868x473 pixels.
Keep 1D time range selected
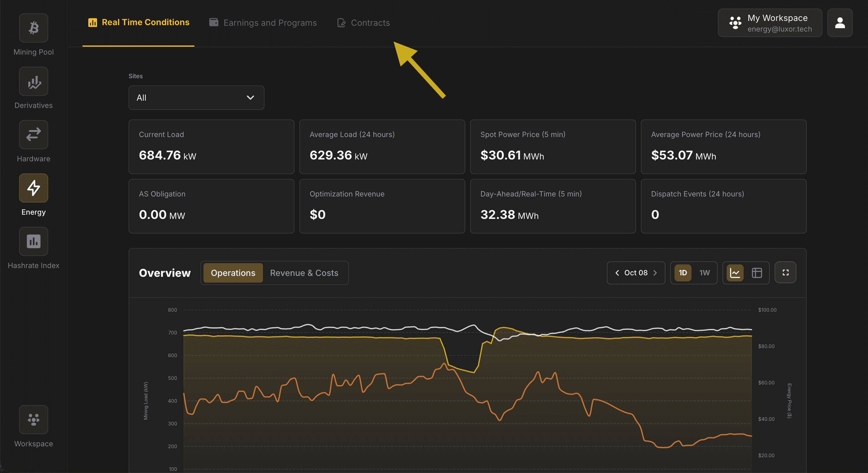[x=683, y=273]
